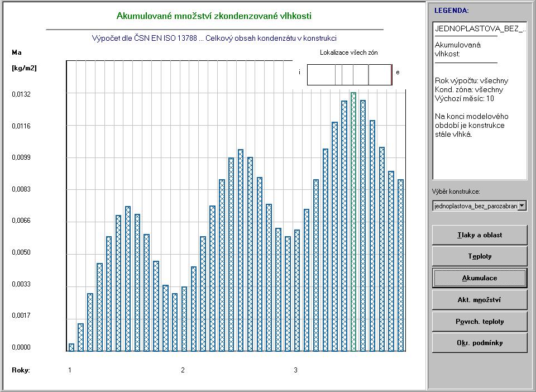Viewport: 536px width, 392px height.
Task: Click the 'Výpočet dle ČSN EN ISO 13788' subtitle
Action: pos(145,39)
